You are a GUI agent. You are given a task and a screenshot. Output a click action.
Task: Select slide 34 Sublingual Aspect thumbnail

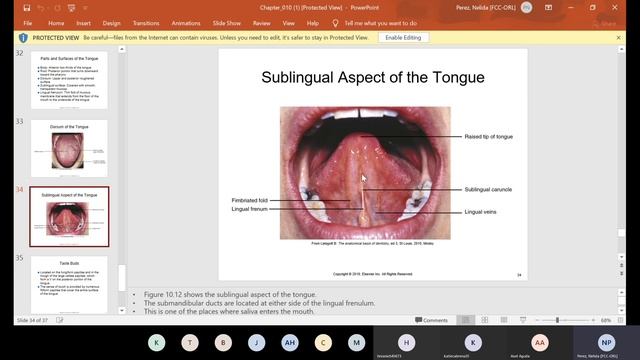pyautogui.click(x=69, y=216)
